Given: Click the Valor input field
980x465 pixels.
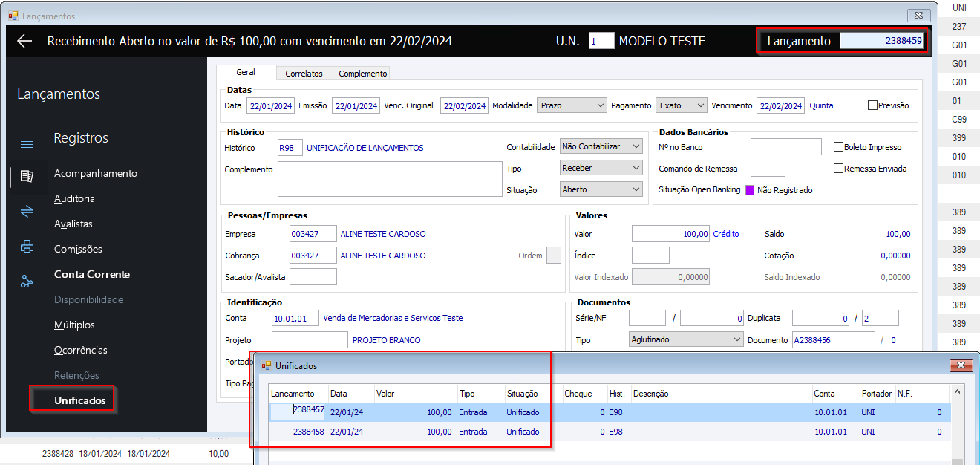Looking at the screenshot, I should 670,234.
